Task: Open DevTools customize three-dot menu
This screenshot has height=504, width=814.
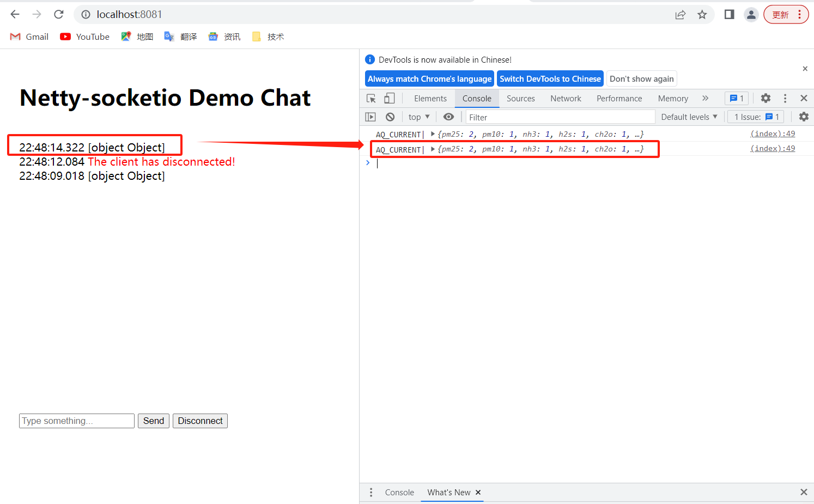Action: [785, 98]
